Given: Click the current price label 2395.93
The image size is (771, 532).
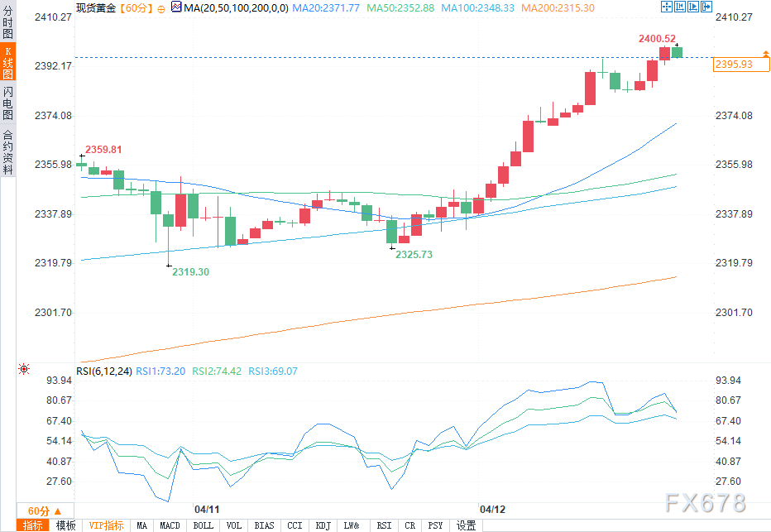Looking at the screenshot, I should 733,65.
